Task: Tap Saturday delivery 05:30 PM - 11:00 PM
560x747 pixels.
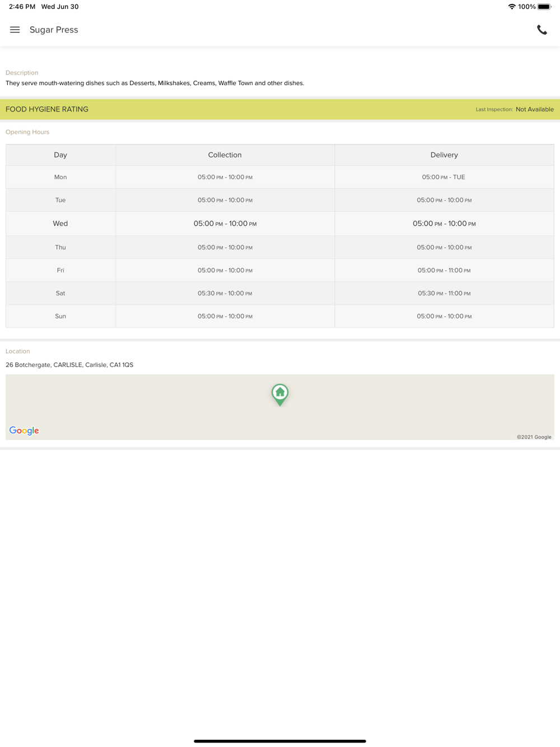Action: pos(444,293)
